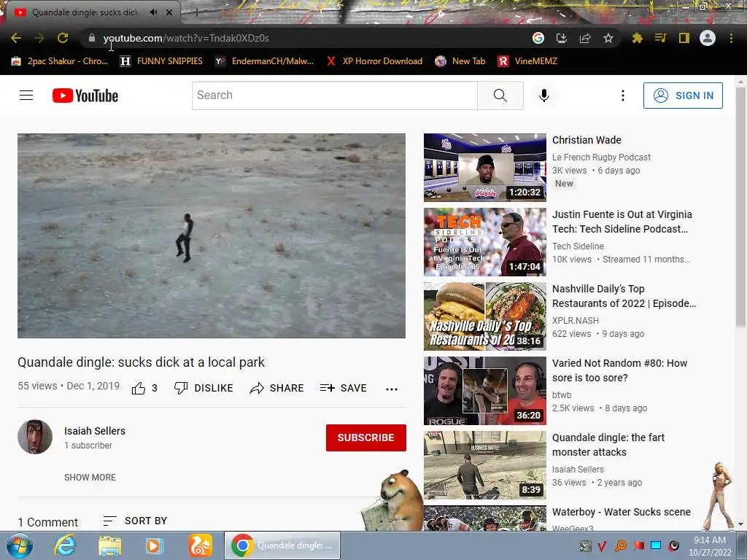Viewport: 747px width, 560px height.
Task: Open more actions ellipsis under video
Action: (392, 389)
